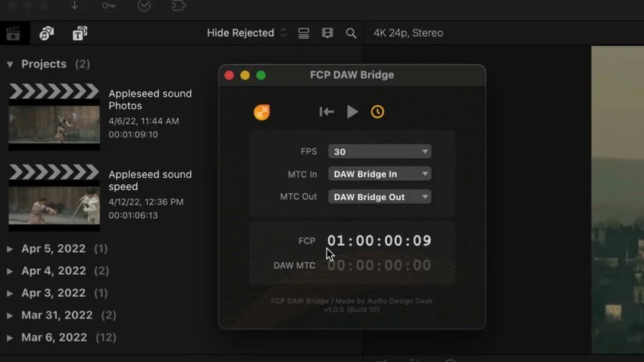Click the Appleseed sound Photos project title
This screenshot has width=644, height=362.
pyautogui.click(x=150, y=100)
